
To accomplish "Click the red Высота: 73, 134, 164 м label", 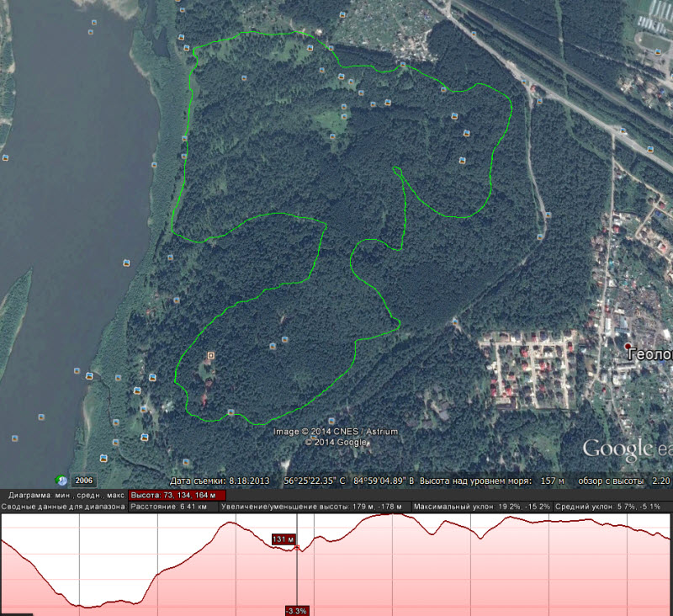I will 177,496.
